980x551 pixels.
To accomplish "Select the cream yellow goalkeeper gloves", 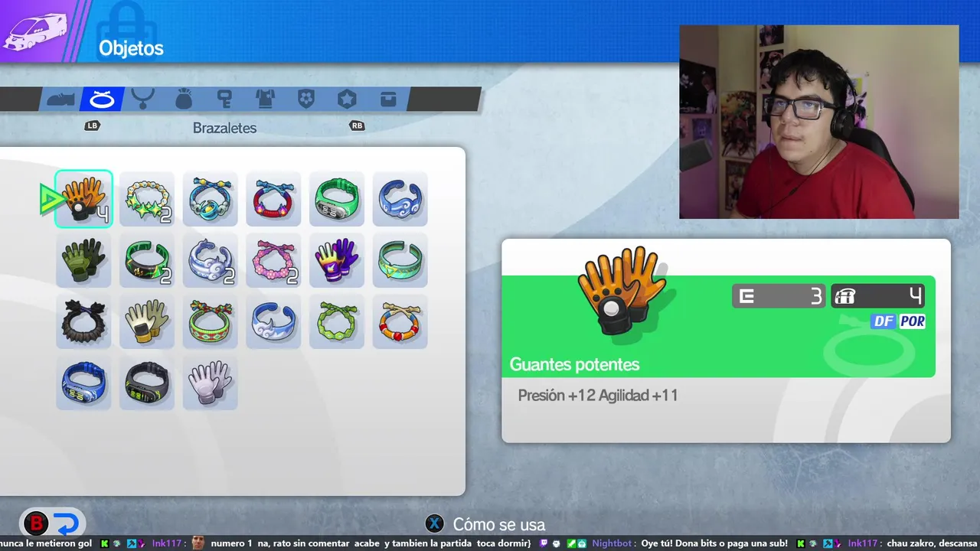I will tap(147, 321).
